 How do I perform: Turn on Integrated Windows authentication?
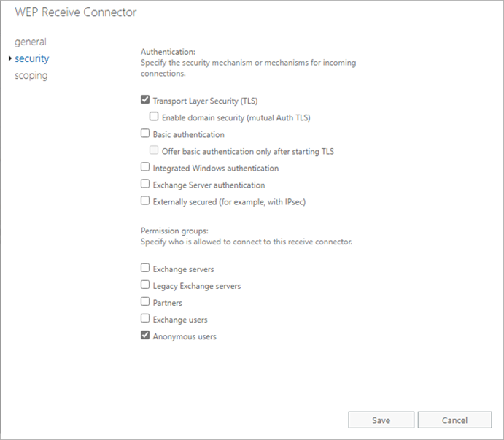[x=145, y=168]
